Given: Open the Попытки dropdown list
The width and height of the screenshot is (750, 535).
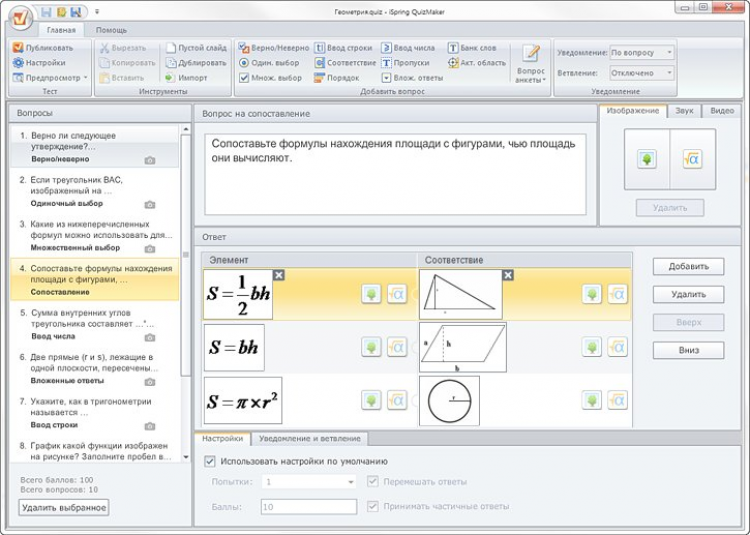Looking at the screenshot, I should pos(350,482).
